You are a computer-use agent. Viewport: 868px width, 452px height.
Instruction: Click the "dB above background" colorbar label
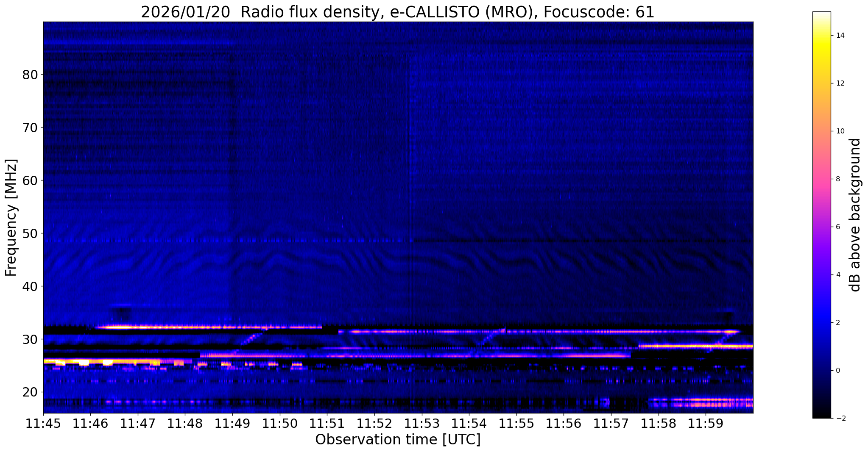pos(855,215)
